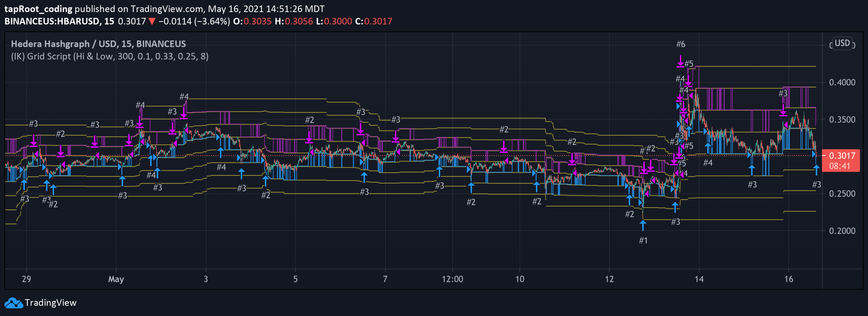Click the #6 sell marker label at the peak
The width and height of the screenshot is (868, 316).
pos(681,45)
